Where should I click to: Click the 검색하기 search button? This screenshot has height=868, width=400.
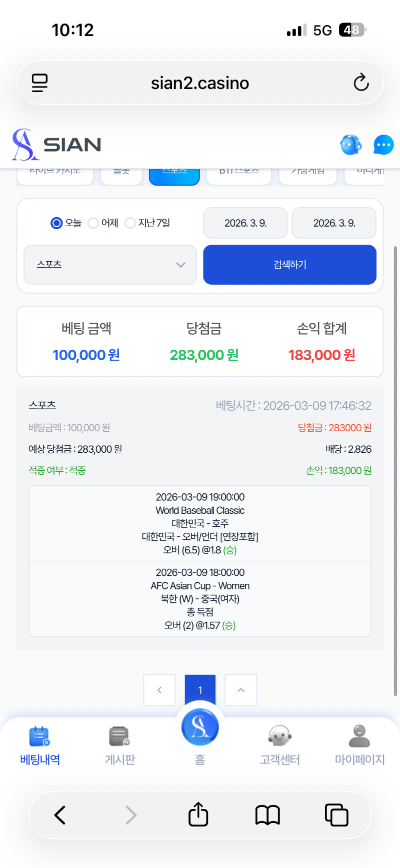tap(289, 265)
